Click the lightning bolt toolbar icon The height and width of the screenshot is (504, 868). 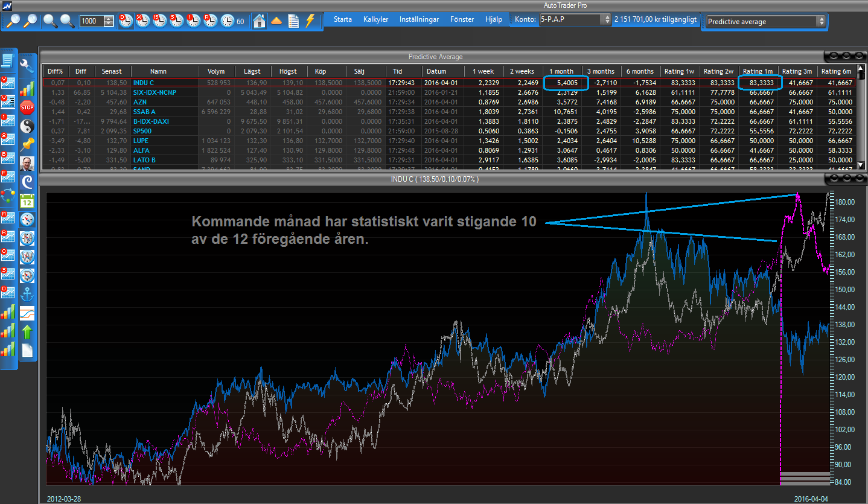[310, 21]
